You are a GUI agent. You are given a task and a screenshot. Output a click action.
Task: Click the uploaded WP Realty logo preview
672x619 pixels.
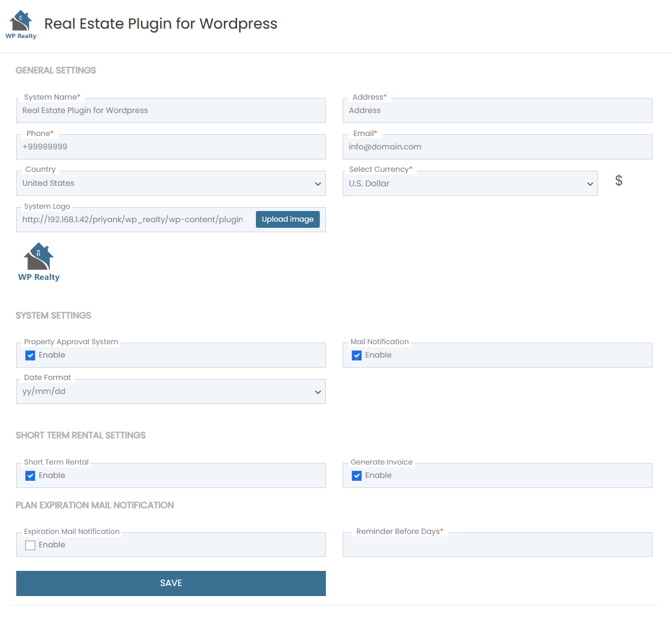(39, 261)
